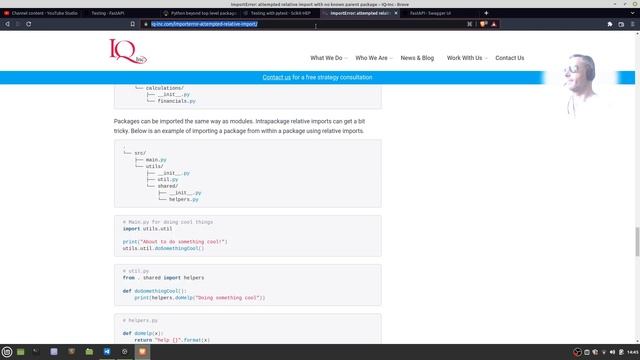Switch to Python beyond top level package tab

point(200,13)
